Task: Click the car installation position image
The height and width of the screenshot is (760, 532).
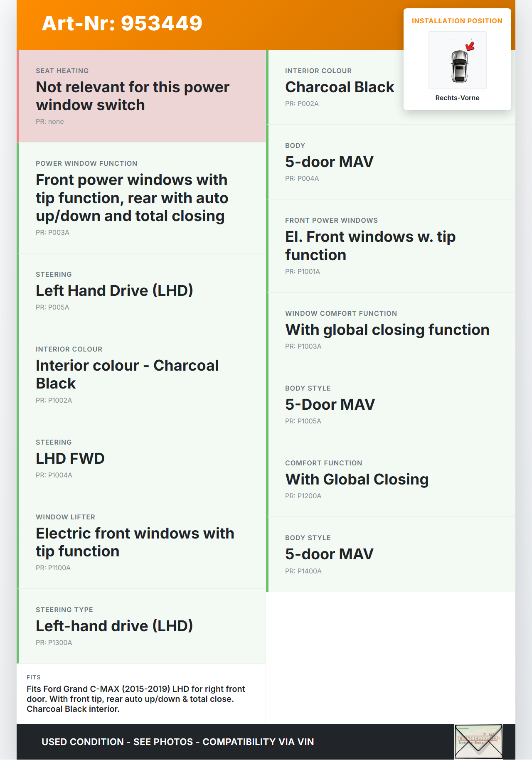Action: [458, 61]
